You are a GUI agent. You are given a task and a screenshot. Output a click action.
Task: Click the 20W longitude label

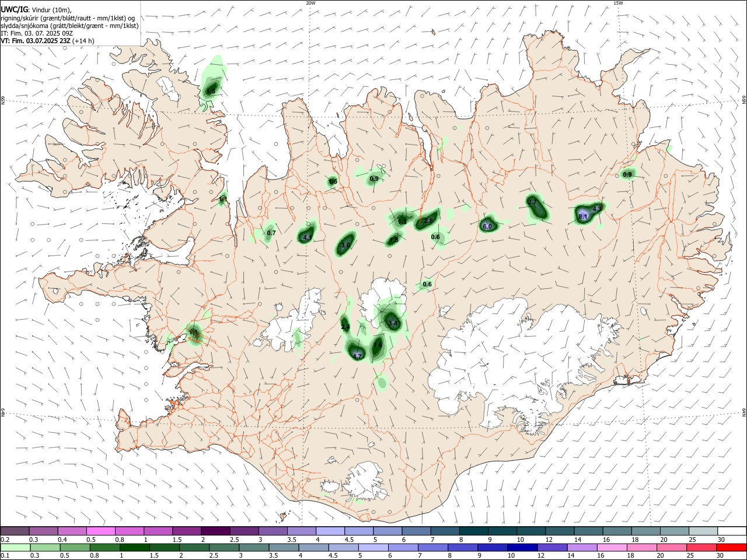(x=310, y=3)
